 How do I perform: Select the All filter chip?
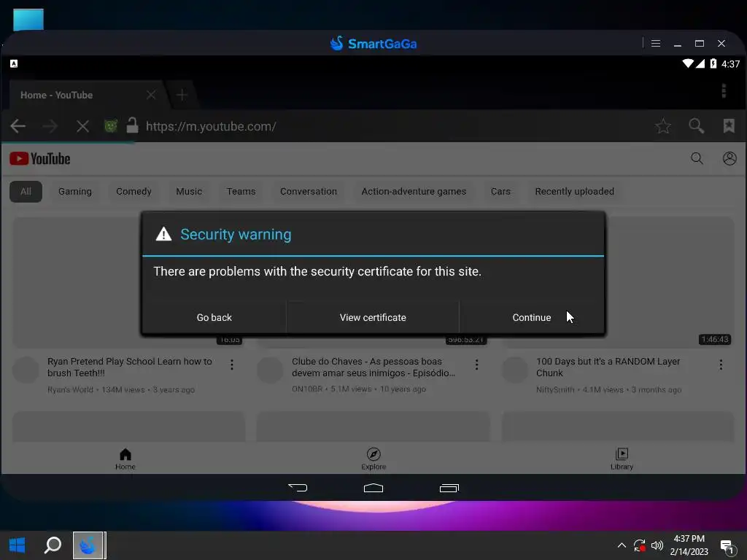pyautogui.click(x=26, y=192)
